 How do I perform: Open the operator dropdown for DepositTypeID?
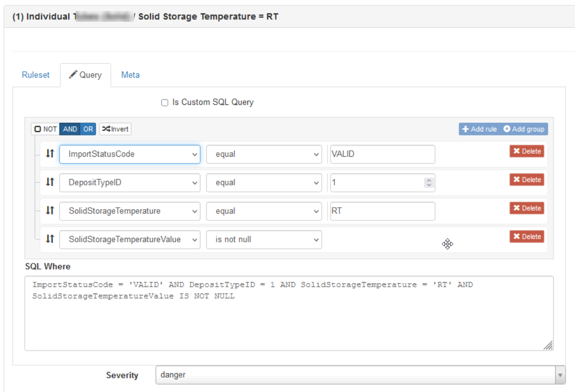pos(264,182)
